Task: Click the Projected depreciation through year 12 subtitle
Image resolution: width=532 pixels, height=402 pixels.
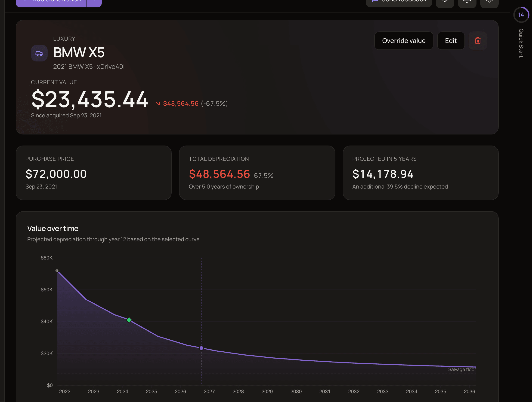Action: click(x=113, y=239)
